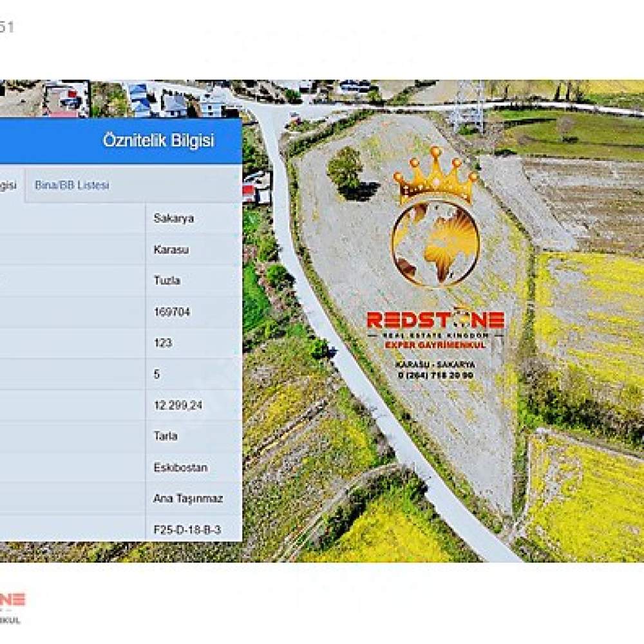Click the Tarla land type value
Screen dimensions: 644x644
[x=166, y=436]
